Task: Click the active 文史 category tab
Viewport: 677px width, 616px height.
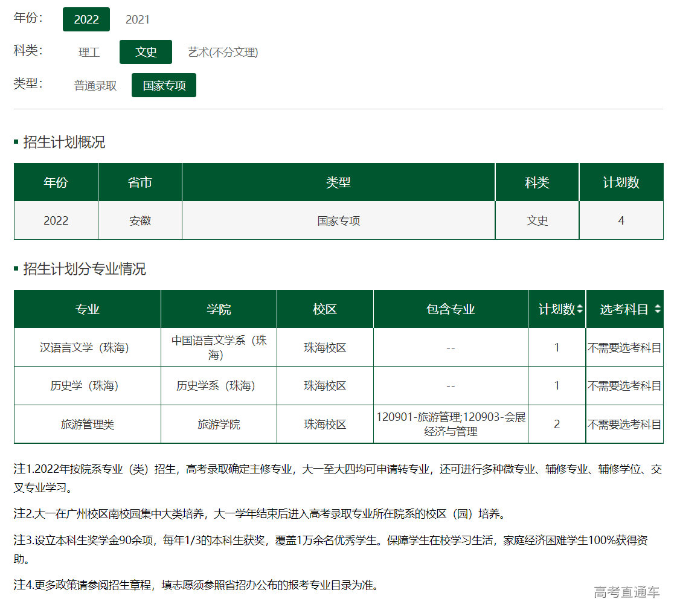Action: 146,52
